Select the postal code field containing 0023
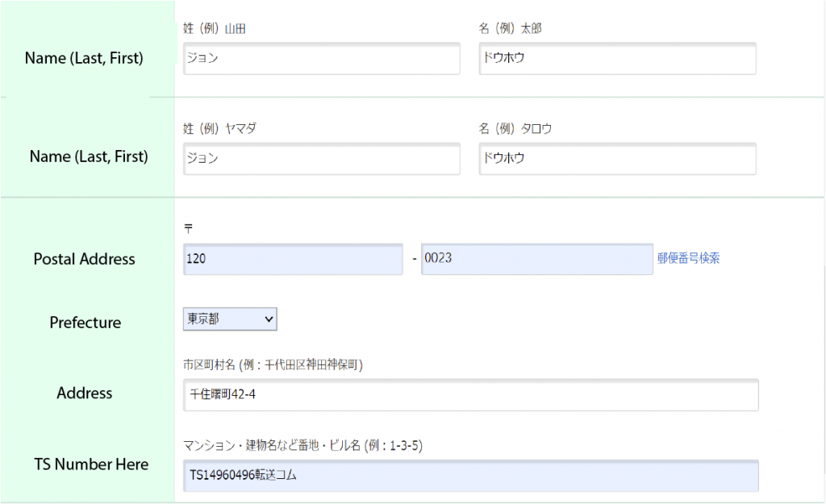Screen dimensions: 826x504 [536, 259]
